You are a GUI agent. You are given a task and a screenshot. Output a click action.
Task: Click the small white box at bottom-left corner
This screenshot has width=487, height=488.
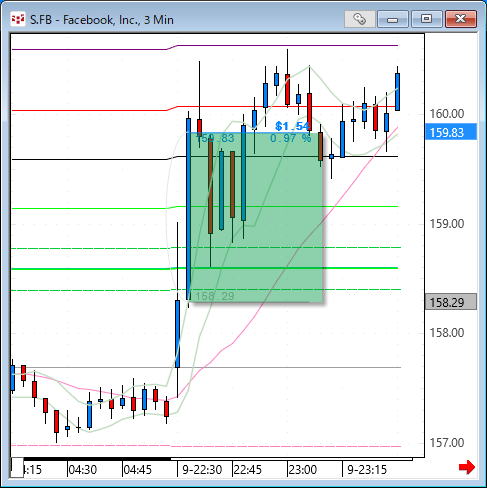(x=17, y=467)
